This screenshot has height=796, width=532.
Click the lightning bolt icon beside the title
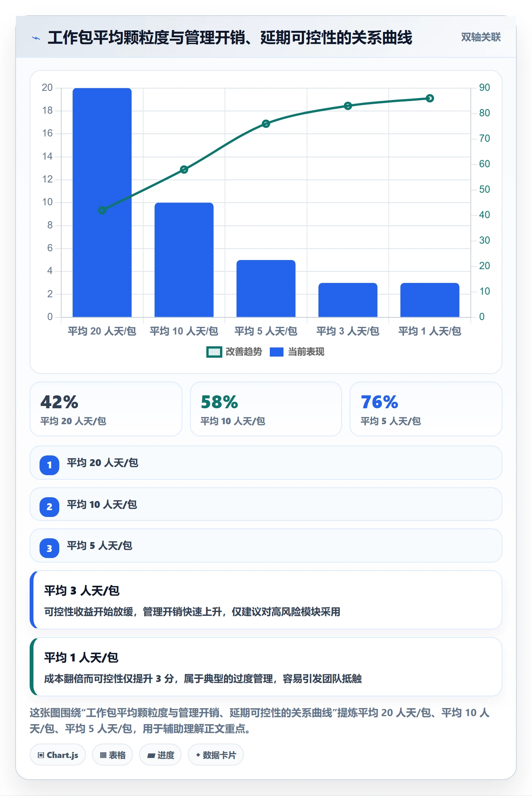pyautogui.click(x=36, y=38)
